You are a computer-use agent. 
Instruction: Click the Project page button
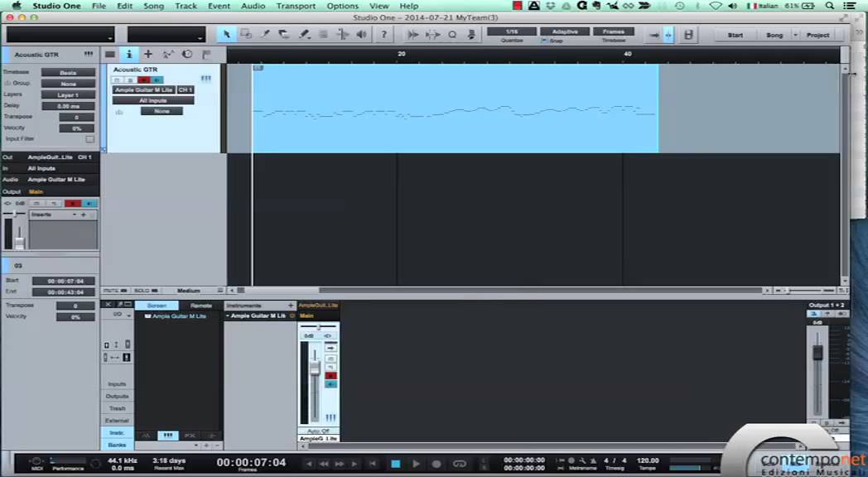[x=817, y=35]
